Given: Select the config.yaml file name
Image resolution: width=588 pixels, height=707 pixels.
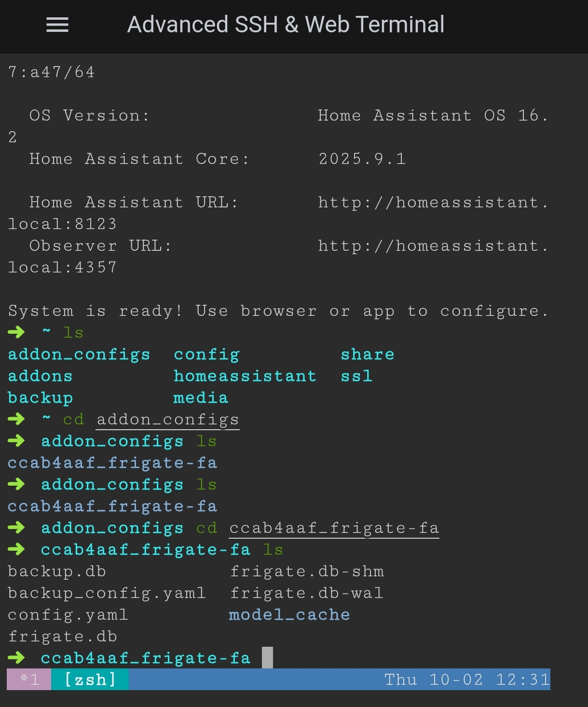Looking at the screenshot, I should pos(68,614).
